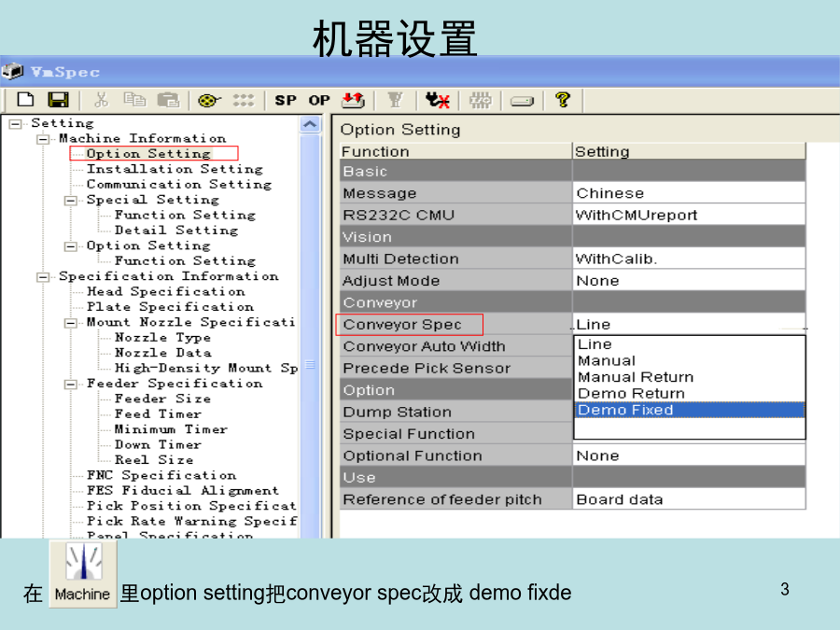The width and height of the screenshot is (840, 630).
Task: Select Demo Return in the dropdown list
Action: pyautogui.click(x=689, y=394)
